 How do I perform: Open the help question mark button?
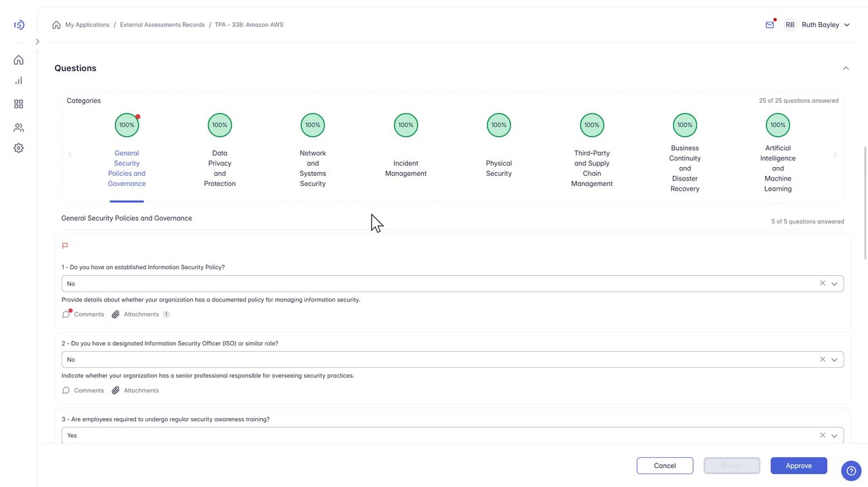851,471
